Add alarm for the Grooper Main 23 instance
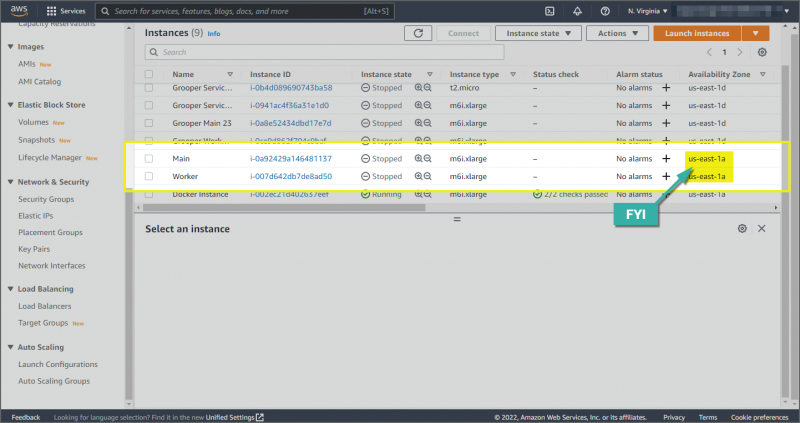The image size is (800, 423). click(x=666, y=123)
